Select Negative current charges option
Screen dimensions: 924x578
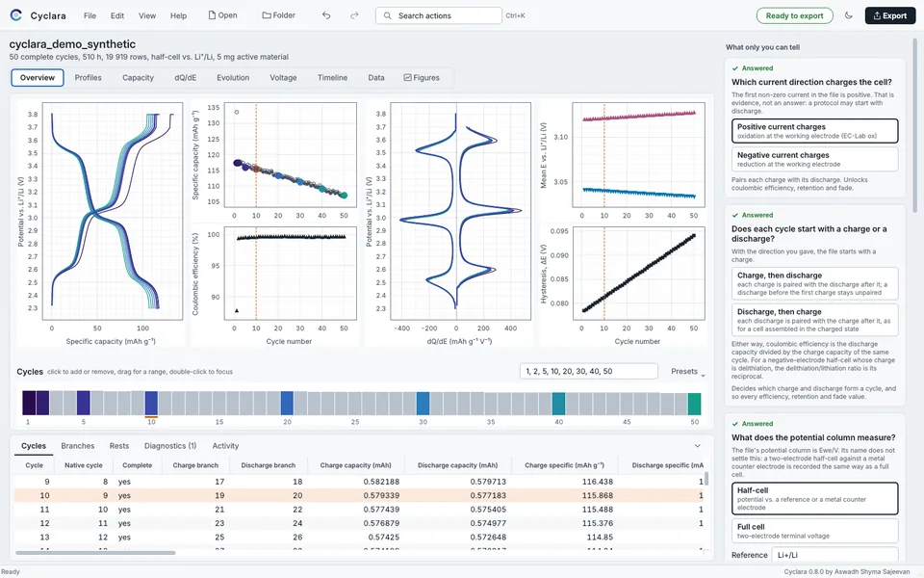click(815, 159)
